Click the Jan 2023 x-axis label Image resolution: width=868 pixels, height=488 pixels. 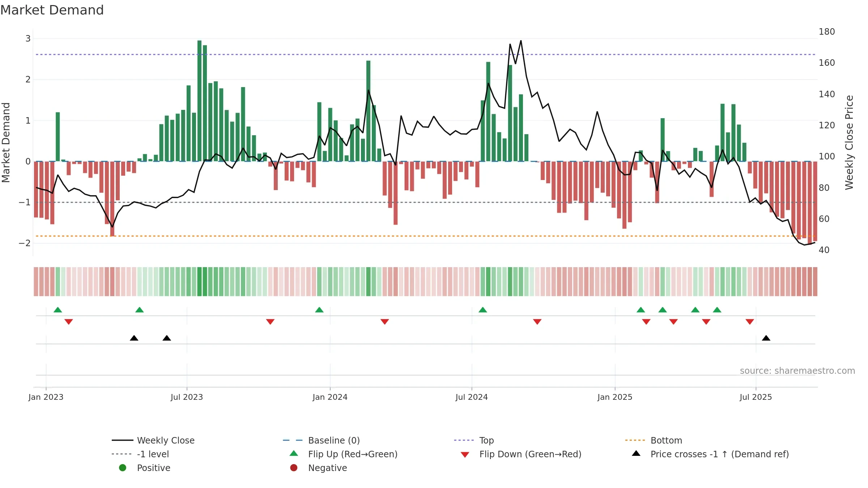[46, 397]
